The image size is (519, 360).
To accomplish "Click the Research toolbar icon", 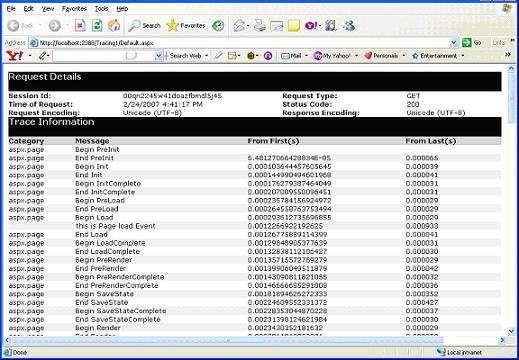I will point(330,26).
